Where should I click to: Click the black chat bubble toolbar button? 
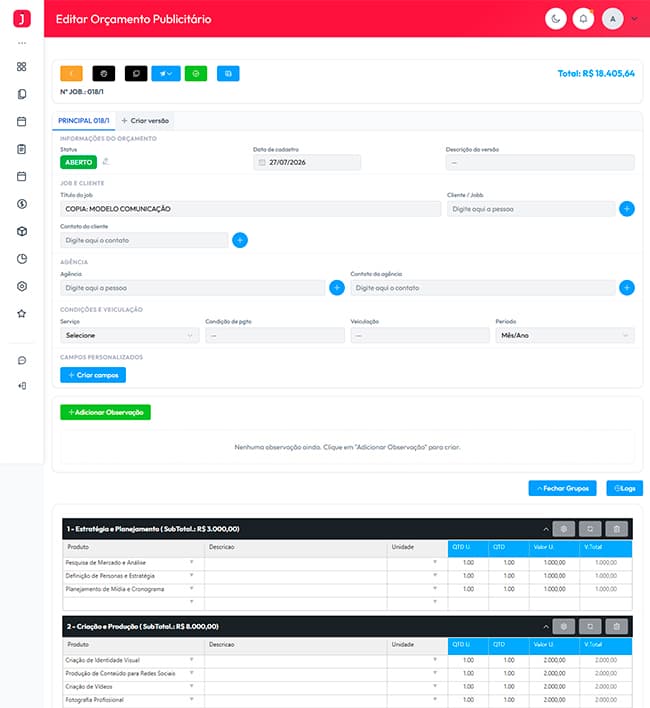pos(136,74)
